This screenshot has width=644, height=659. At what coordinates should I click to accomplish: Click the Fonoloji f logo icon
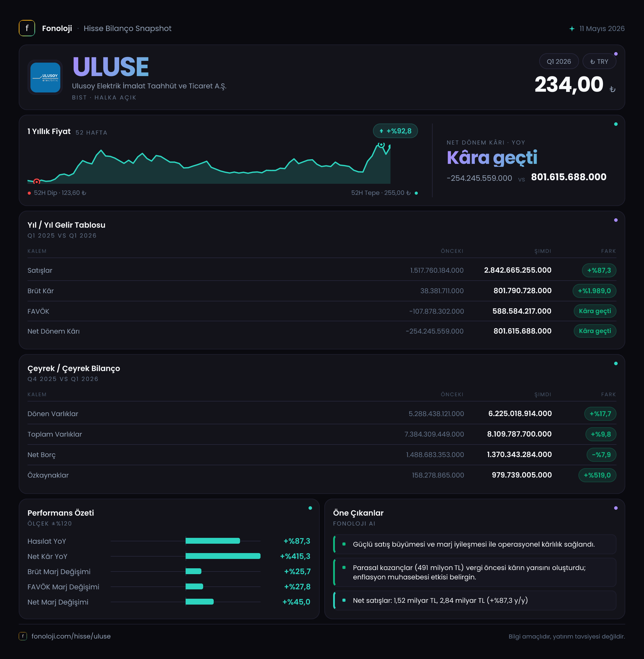point(27,28)
